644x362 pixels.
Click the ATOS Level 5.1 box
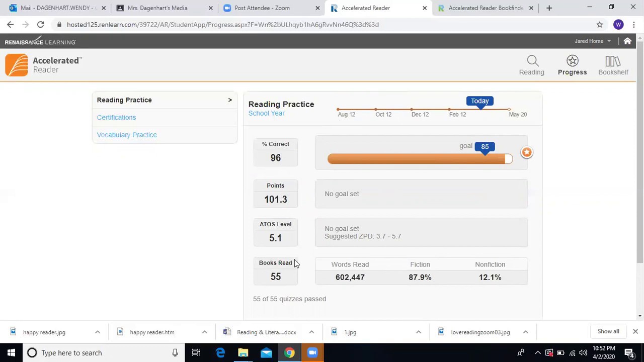276,232
